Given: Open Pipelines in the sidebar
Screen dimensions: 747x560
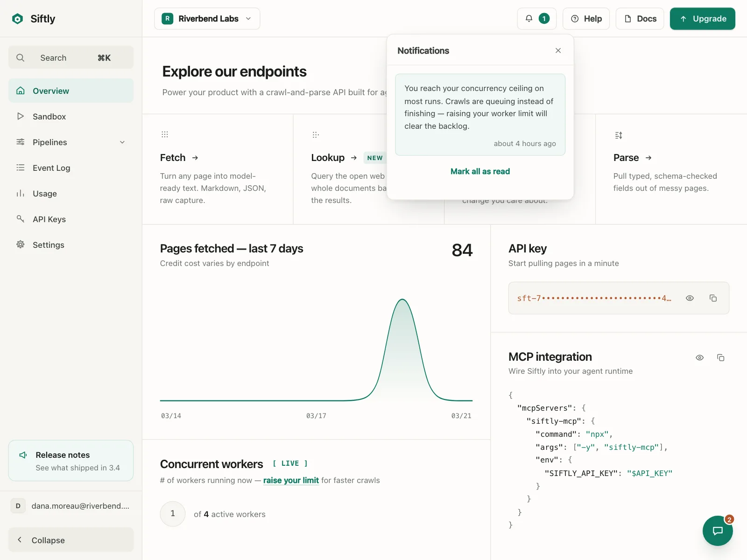Looking at the screenshot, I should pyautogui.click(x=71, y=142).
